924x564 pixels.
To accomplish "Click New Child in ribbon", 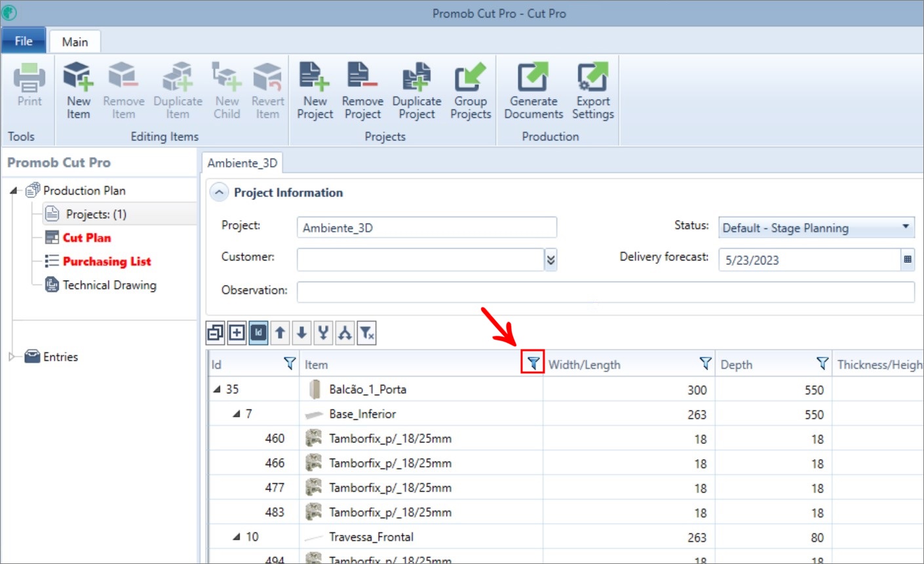I will pos(227,91).
